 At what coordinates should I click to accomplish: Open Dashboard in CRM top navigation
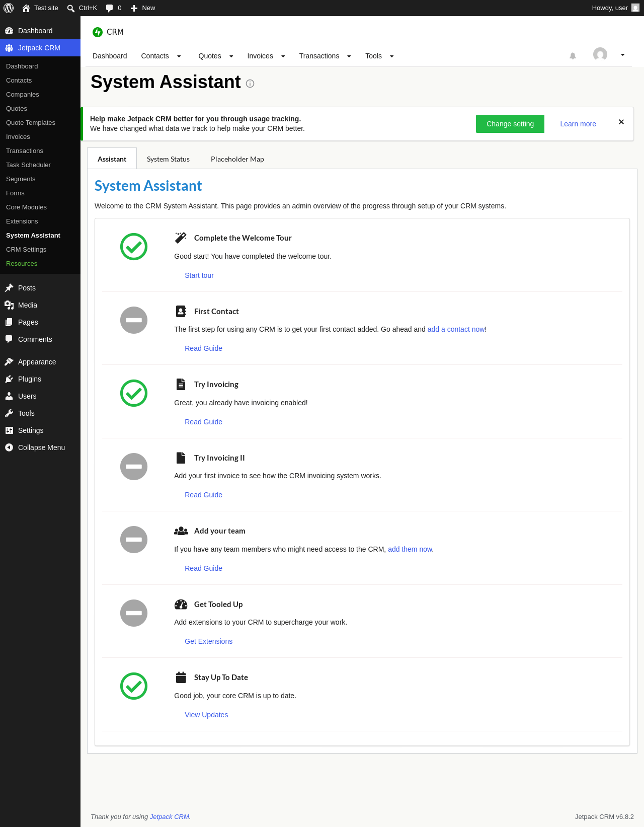click(110, 56)
